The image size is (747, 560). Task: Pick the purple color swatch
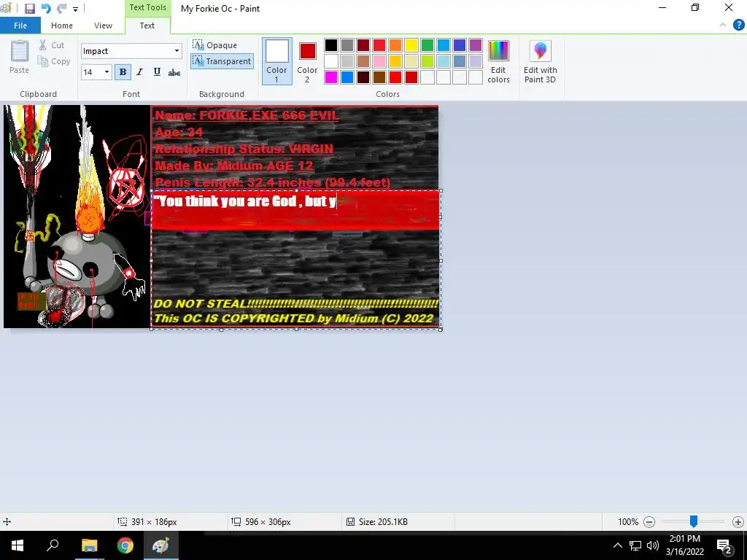click(476, 45)
